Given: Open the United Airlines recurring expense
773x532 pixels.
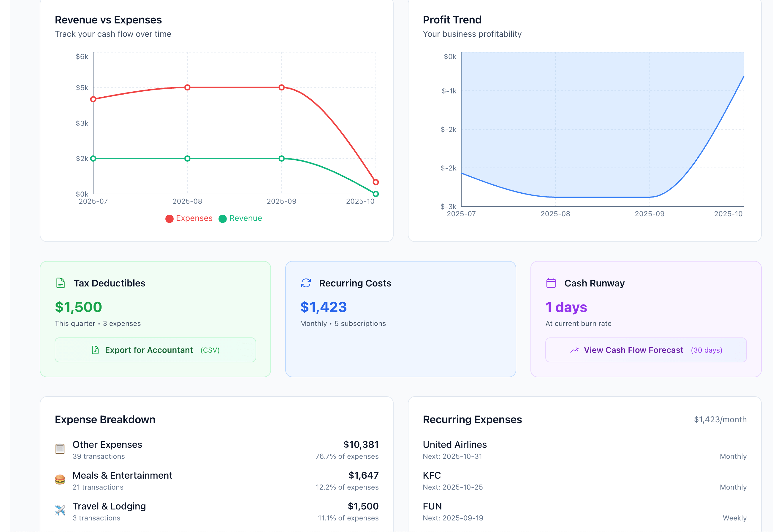Looking at the screenshot, I should point(454,445).
